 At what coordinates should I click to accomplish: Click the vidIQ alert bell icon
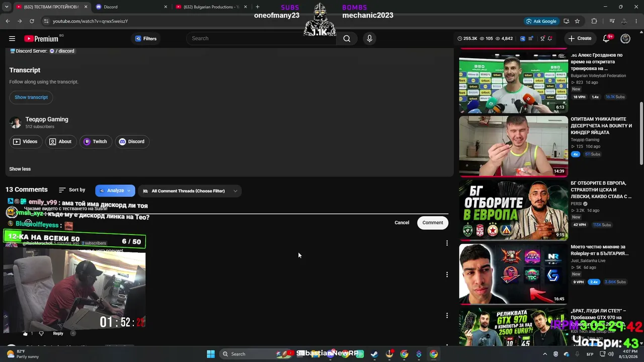[550, 39]
